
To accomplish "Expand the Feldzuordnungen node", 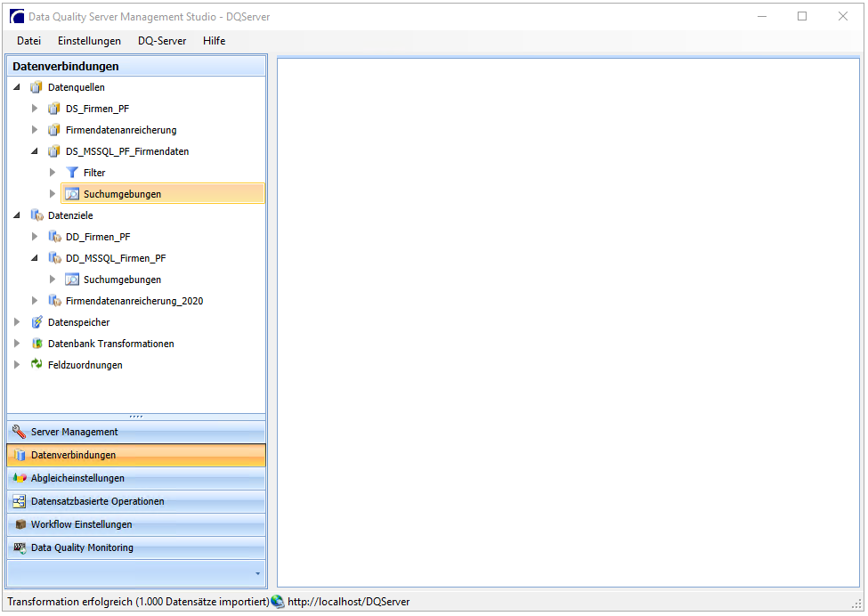I will pyautogui.click(x=17, y=365).
